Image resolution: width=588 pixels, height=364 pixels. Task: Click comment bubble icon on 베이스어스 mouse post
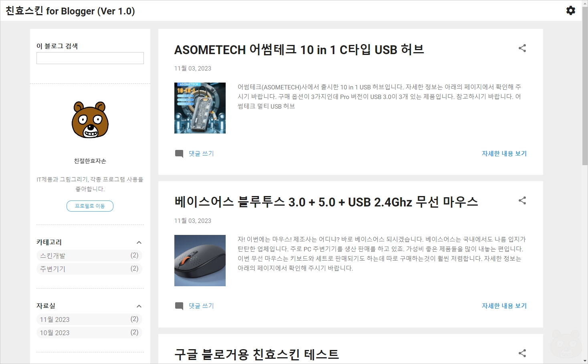(179, 306)
